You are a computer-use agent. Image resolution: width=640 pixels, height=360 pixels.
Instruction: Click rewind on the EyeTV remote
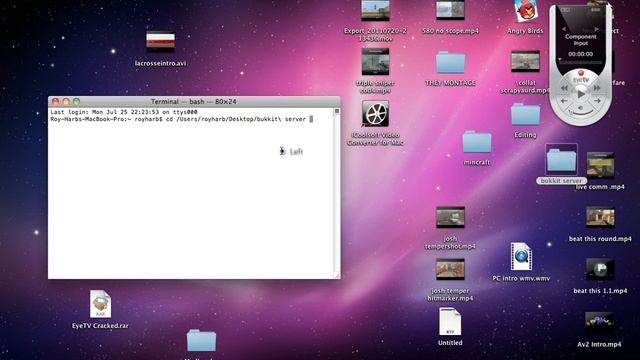[x=564, y=88]
